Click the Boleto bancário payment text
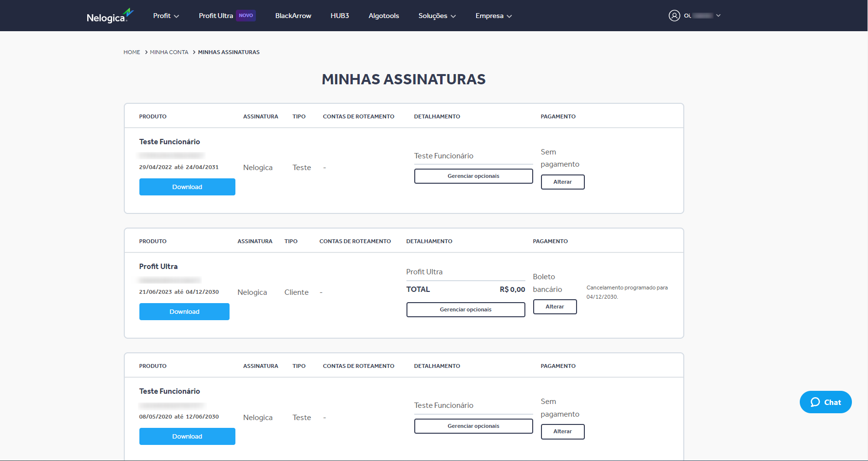Viewport: 868px width, 461px height. click(x=547, y=283)
